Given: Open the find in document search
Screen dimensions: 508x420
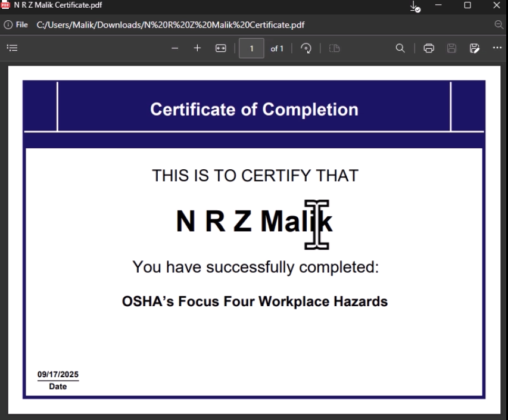Looking at the screenshot, I should (x=401, y=48).
